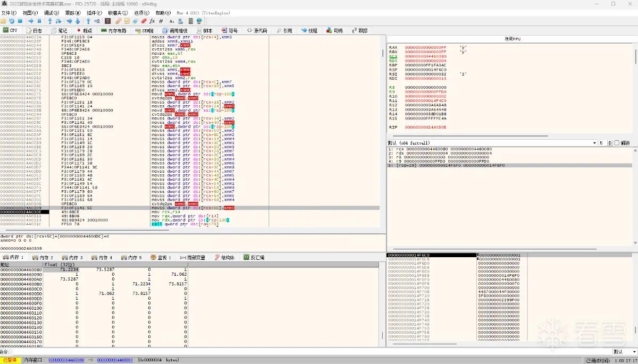Click the open file folder icon
Image resolution: width=638 pixels, height=364 pixels.
[3, 21]
